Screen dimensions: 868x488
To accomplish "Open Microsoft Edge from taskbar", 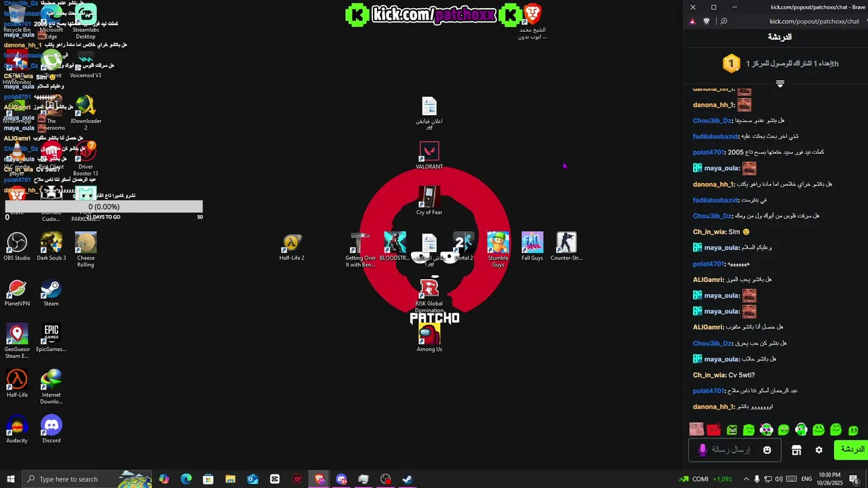I will 186,479.
